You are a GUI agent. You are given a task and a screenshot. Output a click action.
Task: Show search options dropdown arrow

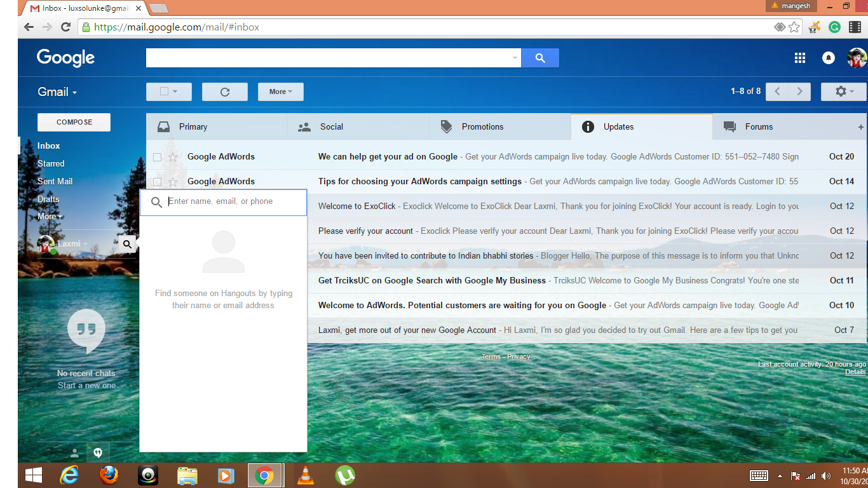click(x=515, y=58)
